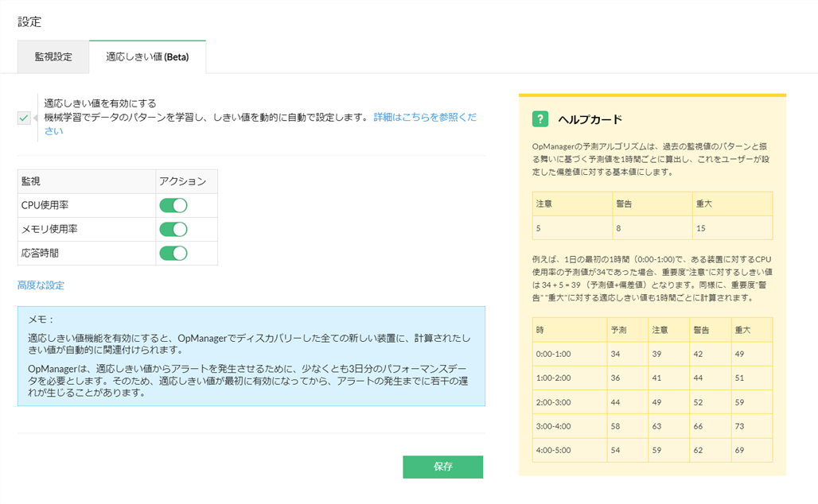Expand the 高度な設定 section

[x=41, y=285]
